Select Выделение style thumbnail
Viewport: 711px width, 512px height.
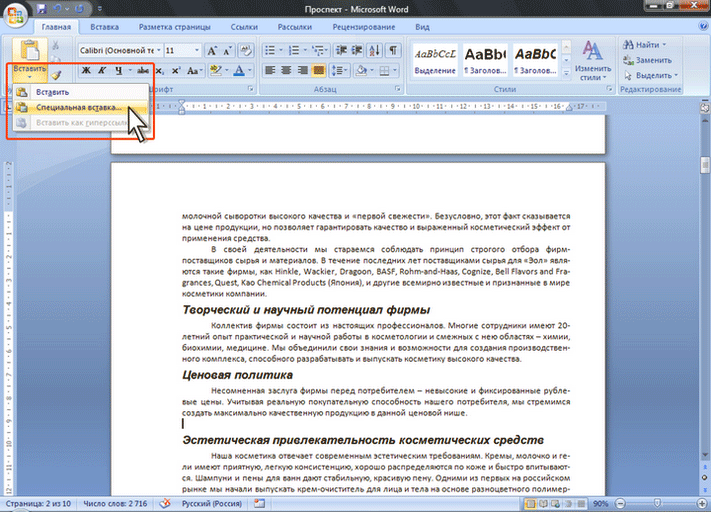pyautogui.click(x=435, y=59)
